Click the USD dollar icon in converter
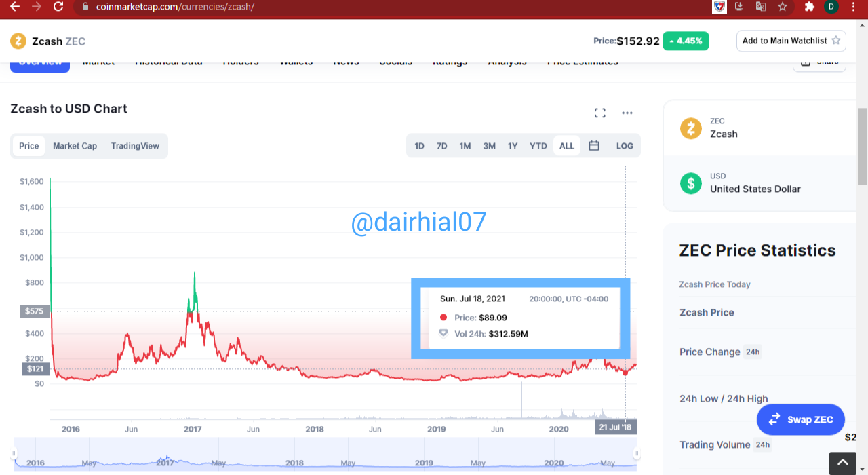 click(691, 183)
